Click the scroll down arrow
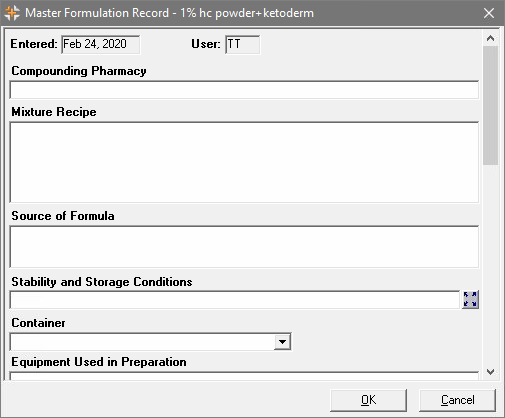Screen dimensions: 505x418 coord(490,372)
